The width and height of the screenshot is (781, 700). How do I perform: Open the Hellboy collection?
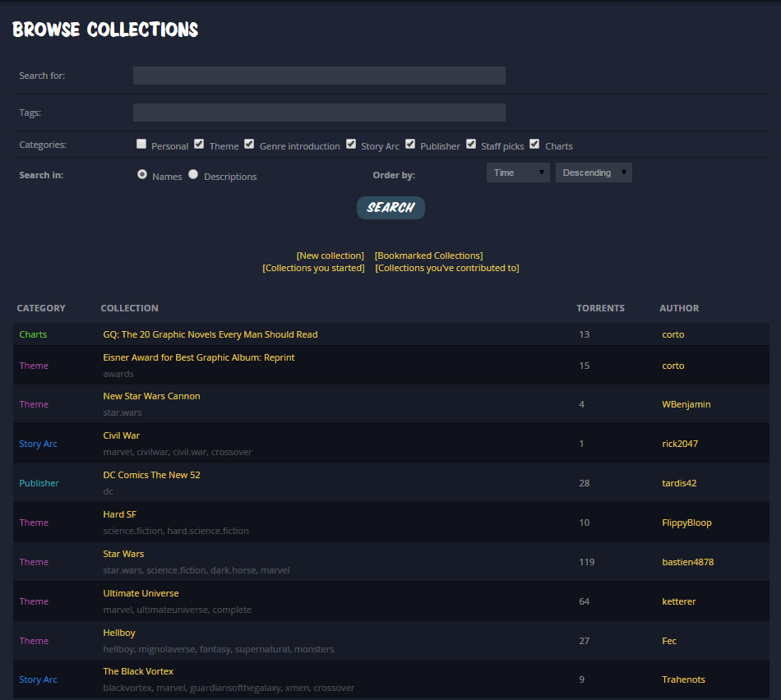pyautogui.click(x=119, y=633)
